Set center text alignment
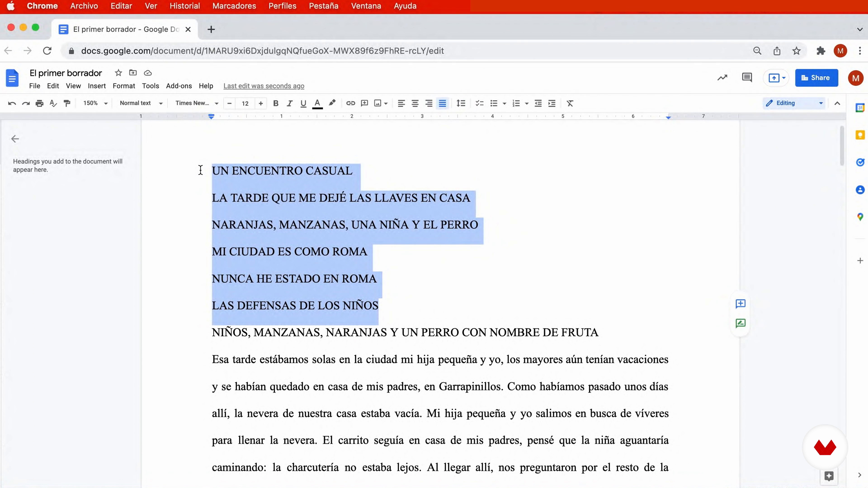The height and width of the screenshot is (488, 868). point(415,103)
